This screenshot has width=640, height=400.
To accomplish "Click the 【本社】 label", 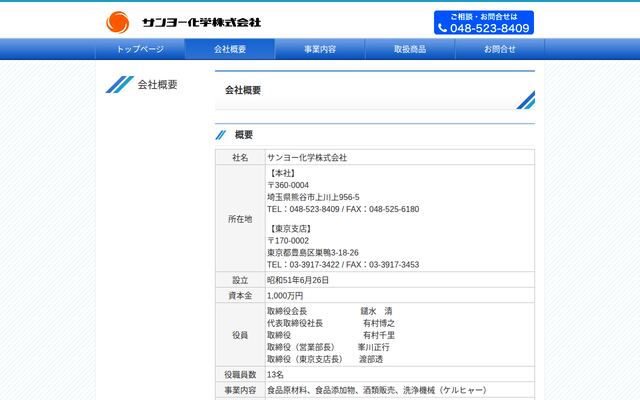I will point(282,173).
